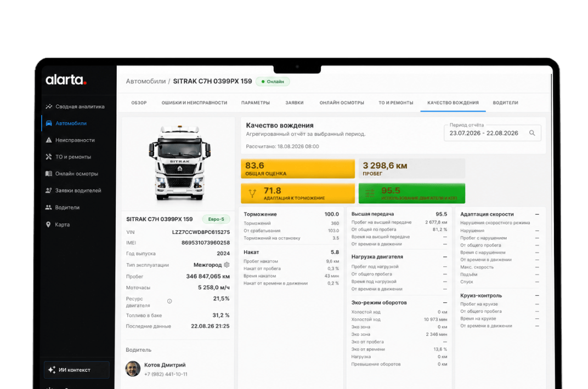Image resolution: width=588 pixels, height=389 pixels.
Task: Click the yellow Общая оценка 83.6 tile
Action: (x=298, y=169)
